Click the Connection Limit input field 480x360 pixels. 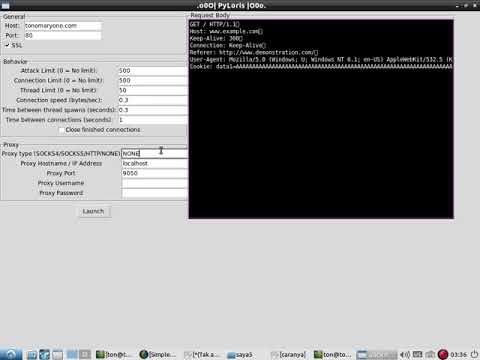[x=153, y=80]
